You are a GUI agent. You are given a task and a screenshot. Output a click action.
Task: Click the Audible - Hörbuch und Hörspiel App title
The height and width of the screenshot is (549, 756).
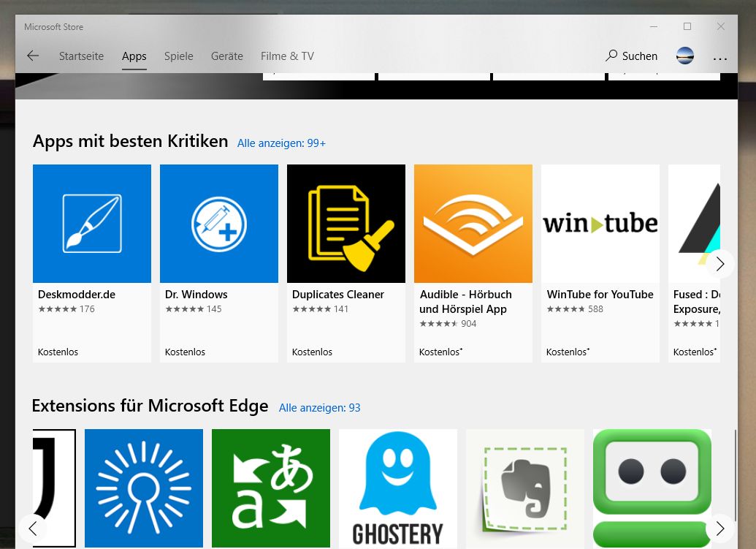[x=465, y=301]
